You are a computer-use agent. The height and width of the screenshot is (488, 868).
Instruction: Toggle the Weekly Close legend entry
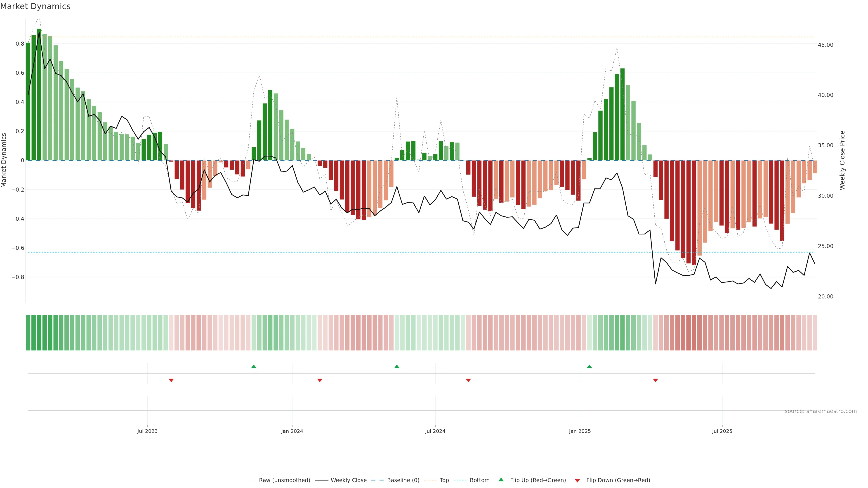click(x=348, y=480)
